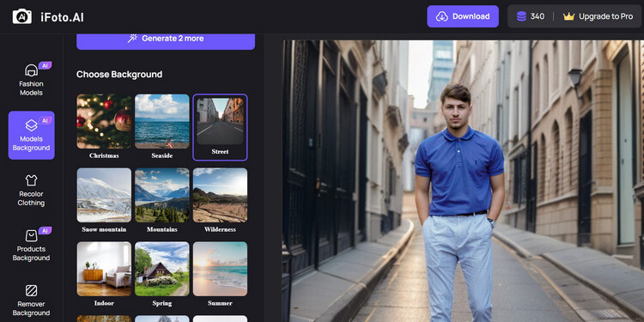This screenshot has width=644, height=322.
Task: Click the AI badge on Products Background
Action: coord(45,230)
